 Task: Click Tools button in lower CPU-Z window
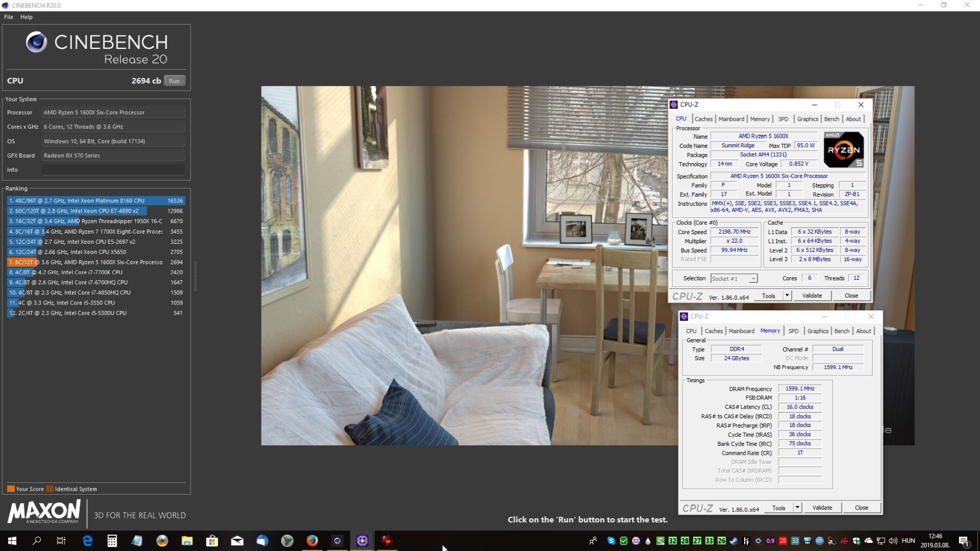(779, 508)
